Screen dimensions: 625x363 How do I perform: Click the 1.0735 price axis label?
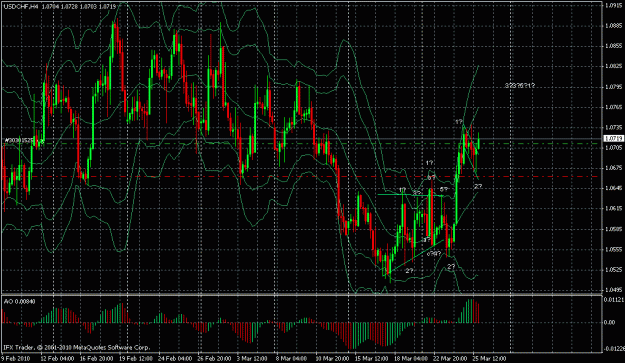pos(613,128)
